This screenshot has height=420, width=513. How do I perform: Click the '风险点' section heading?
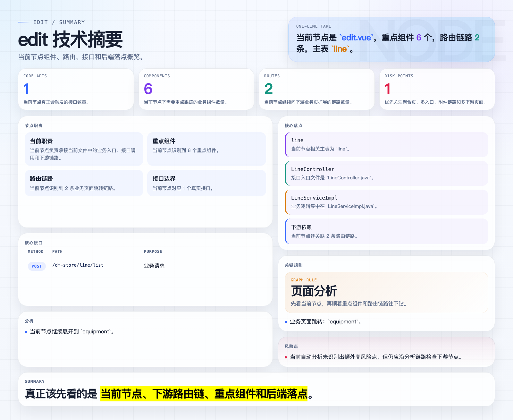pos(291,346)
